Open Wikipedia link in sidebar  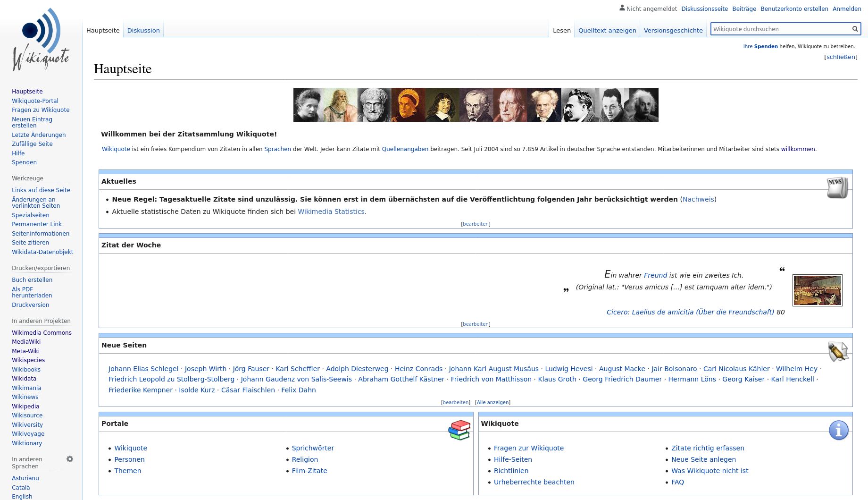[x=25, y=406]
